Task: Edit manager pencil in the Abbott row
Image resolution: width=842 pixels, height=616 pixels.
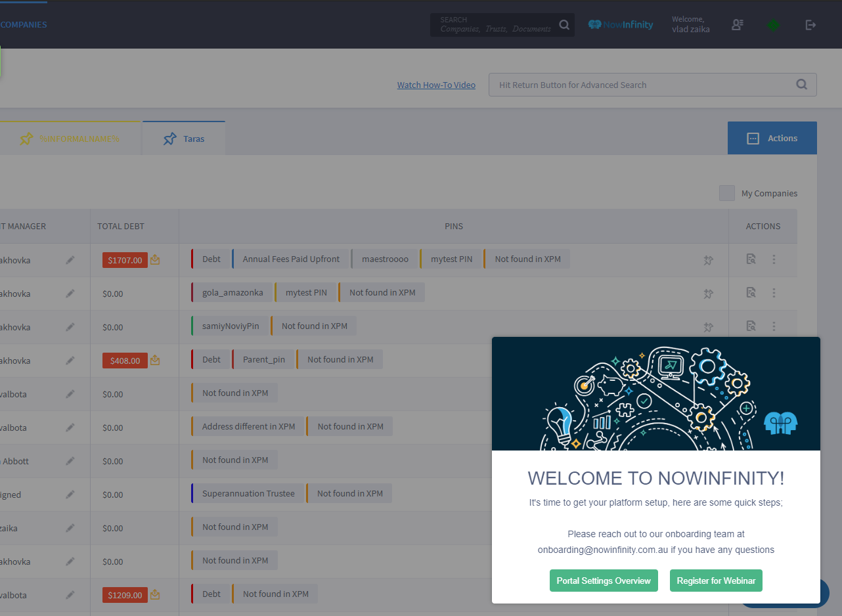Action: (x=70, y=461)
